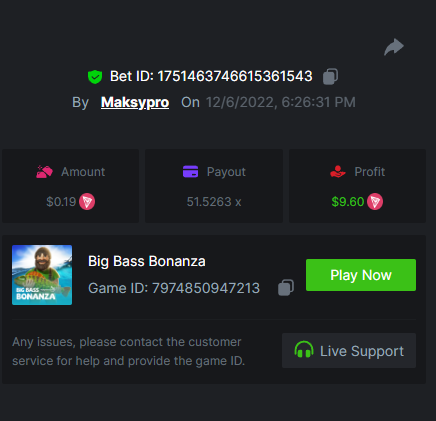
Task: Select the Bet ID number text
Action: 235,76
